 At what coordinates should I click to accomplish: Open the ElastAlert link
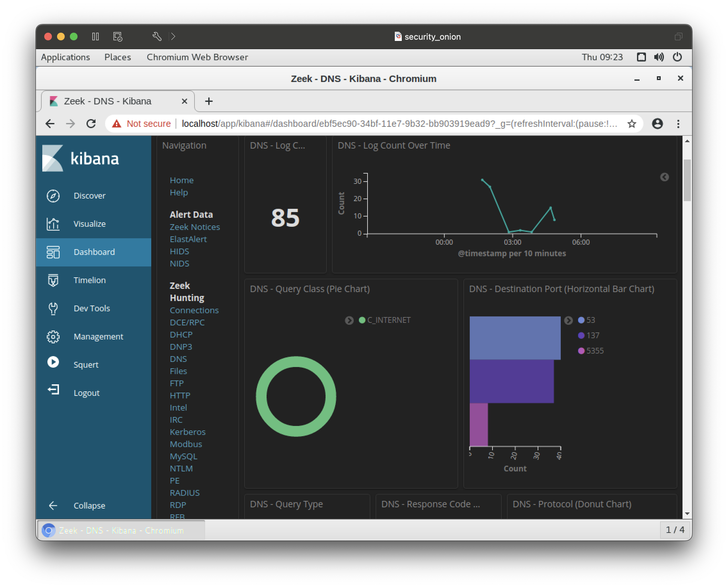188,239
